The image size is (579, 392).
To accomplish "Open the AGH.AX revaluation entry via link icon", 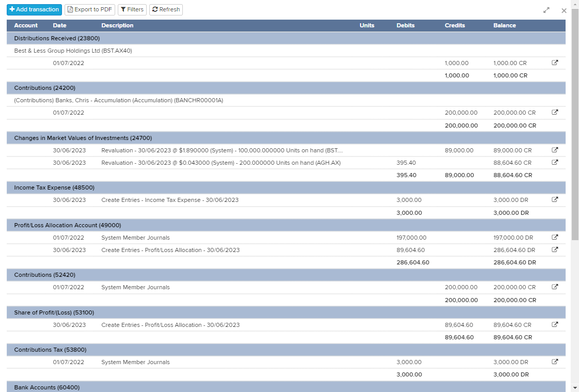I will coord(555,162).
